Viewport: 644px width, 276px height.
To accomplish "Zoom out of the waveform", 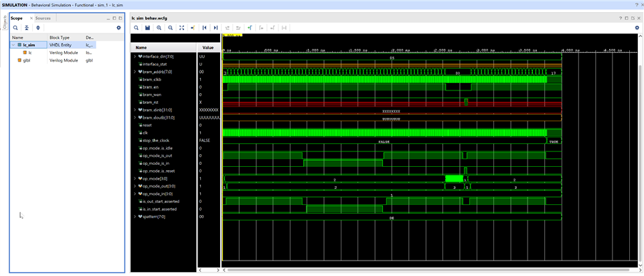I will (170, 28).
